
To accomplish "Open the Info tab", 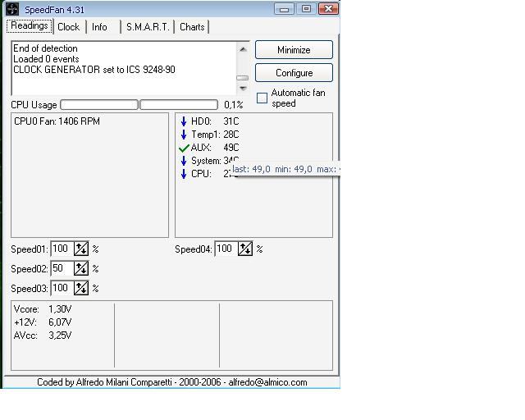I will point(99,27).
